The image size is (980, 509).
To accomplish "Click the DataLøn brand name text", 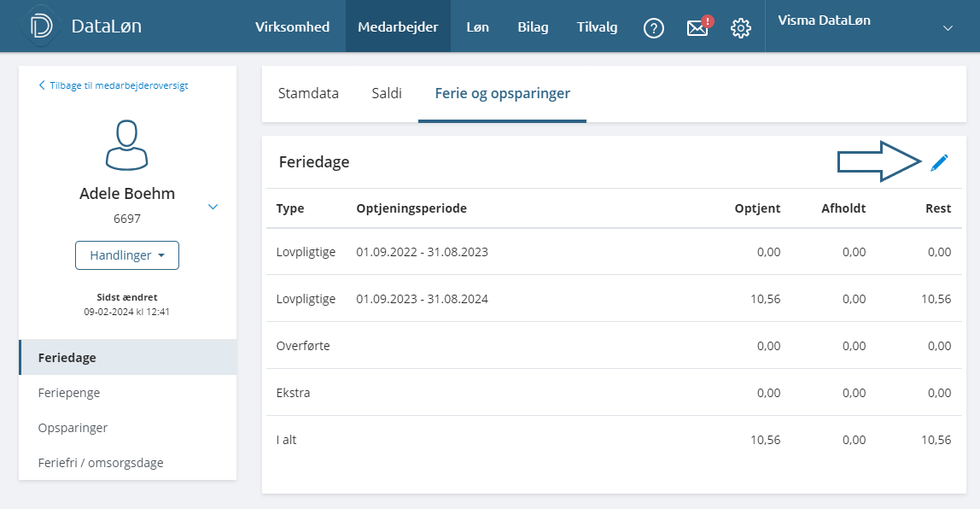I will click(x=106, y=26).
